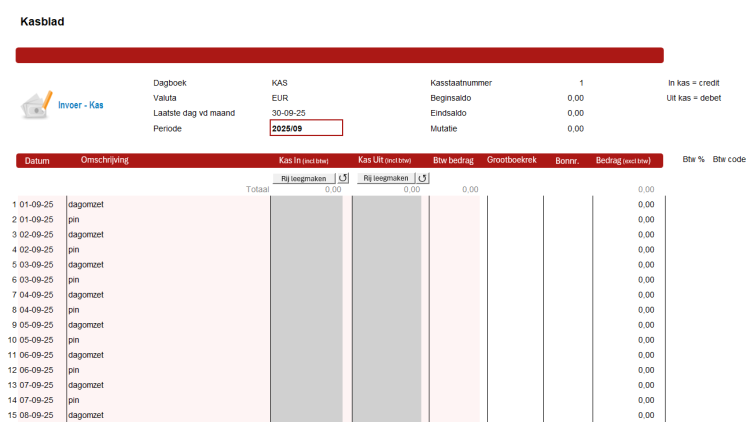Click the Grootboekrek column header
The image size is (750, 422).
pos(511,160)
